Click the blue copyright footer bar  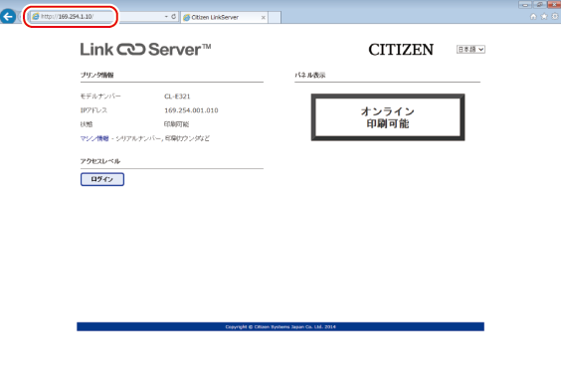tap(280, 326)
